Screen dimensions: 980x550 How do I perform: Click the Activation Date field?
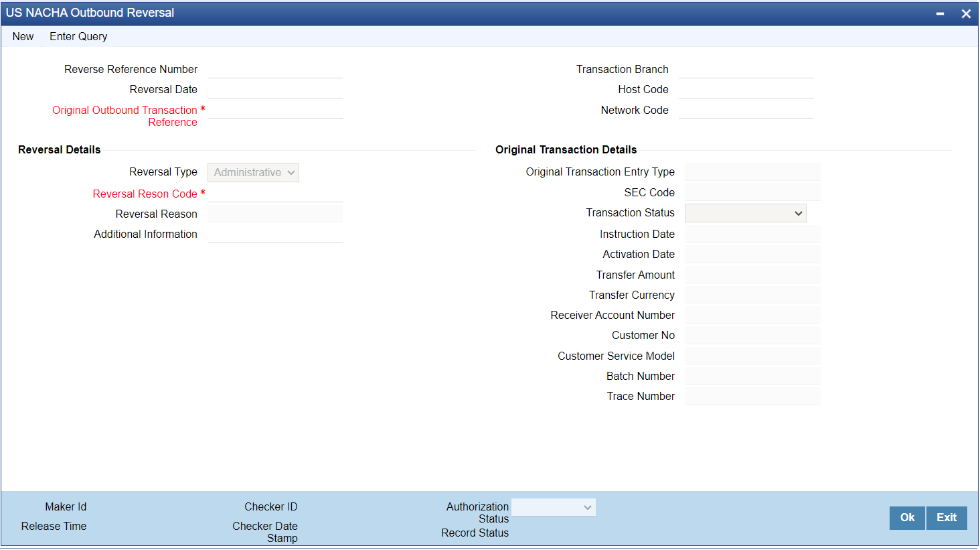tap(752, 254)
